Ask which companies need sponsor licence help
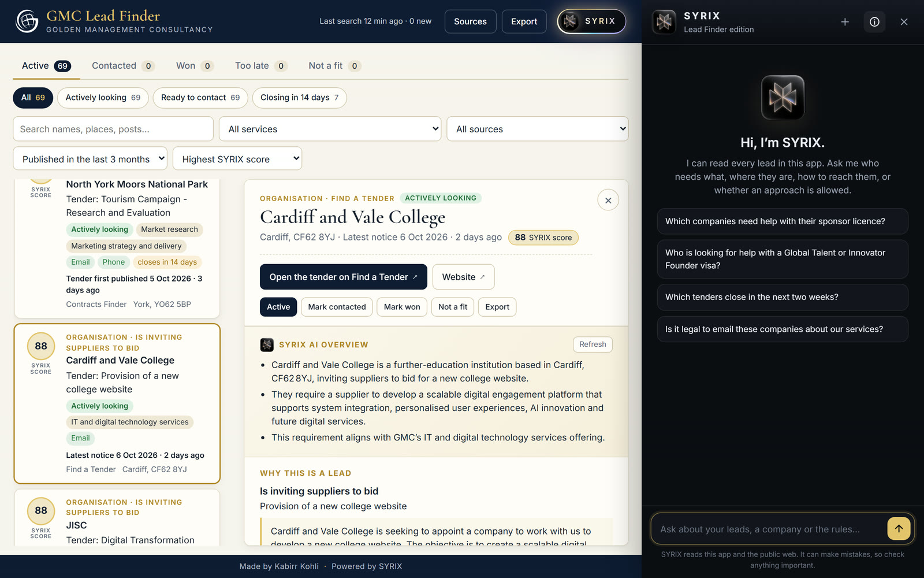 click(783, 221)
